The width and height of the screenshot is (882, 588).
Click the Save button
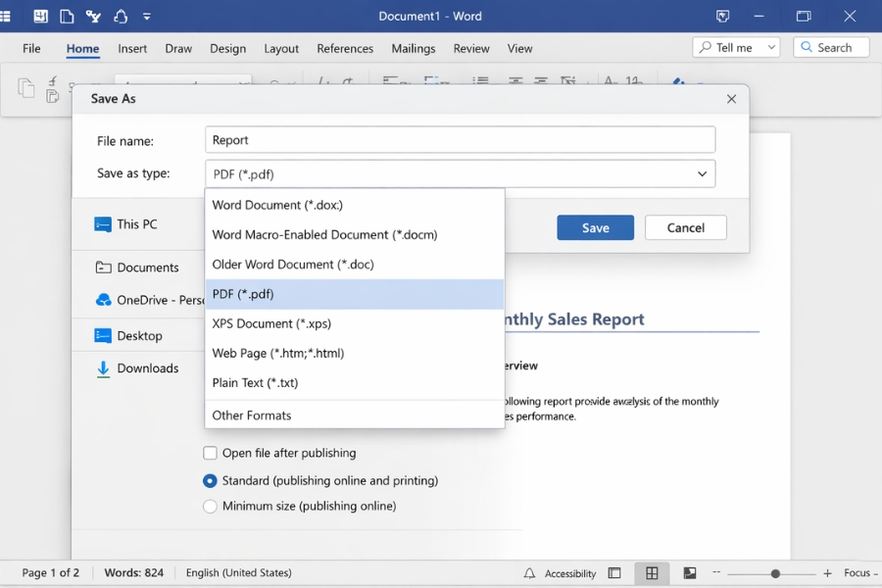click(x=595, y=226)
